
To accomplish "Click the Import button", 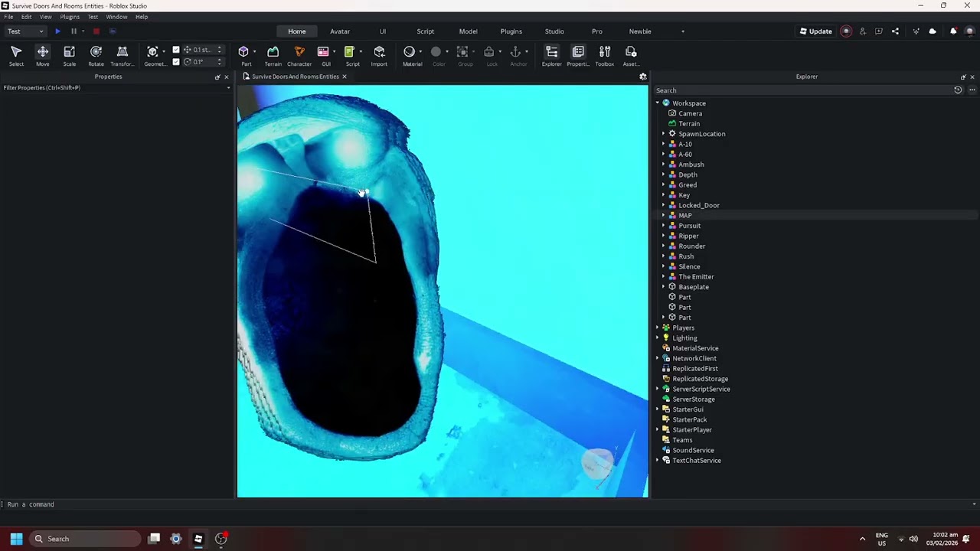I will click(379, 56).
